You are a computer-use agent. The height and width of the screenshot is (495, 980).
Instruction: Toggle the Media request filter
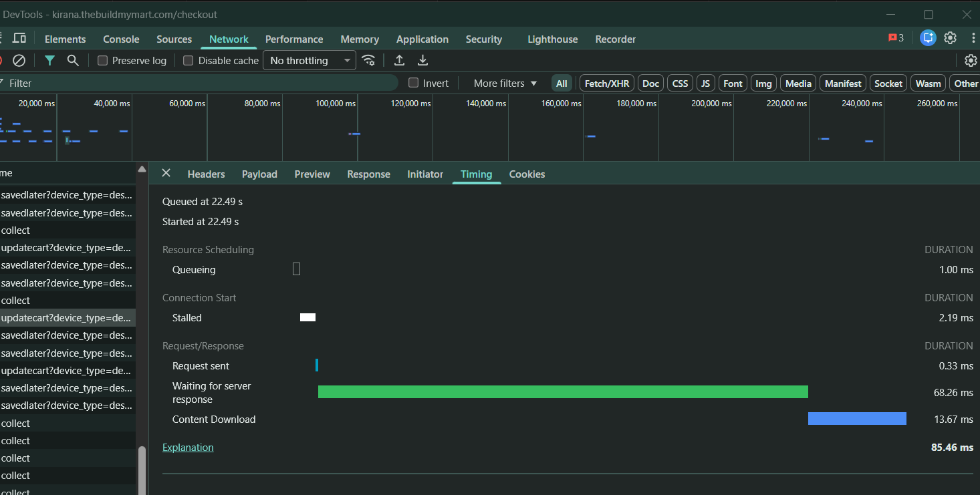click(798, 84)
